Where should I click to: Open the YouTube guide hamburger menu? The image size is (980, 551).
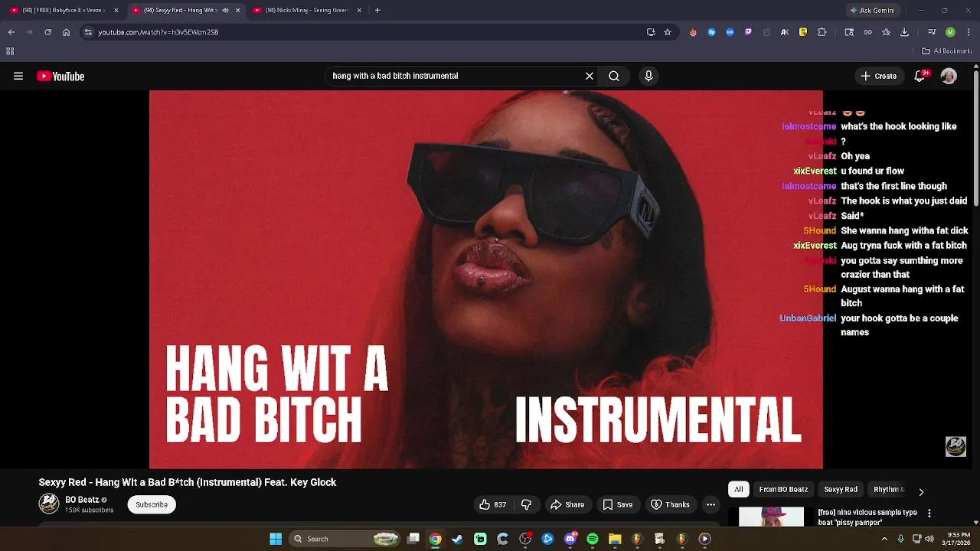(x=18, y=76)
